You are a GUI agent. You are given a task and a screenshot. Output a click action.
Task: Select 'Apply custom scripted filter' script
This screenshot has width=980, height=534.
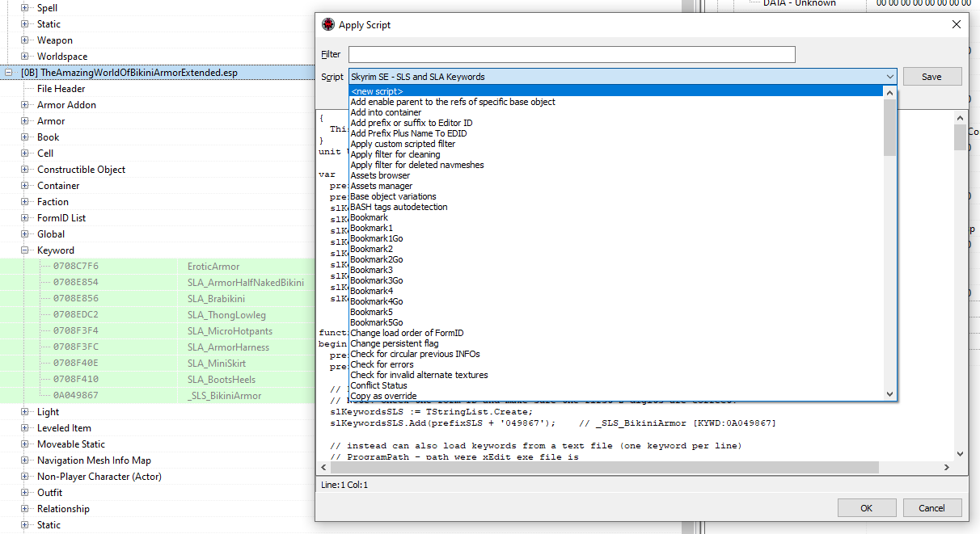pos(616,144)
